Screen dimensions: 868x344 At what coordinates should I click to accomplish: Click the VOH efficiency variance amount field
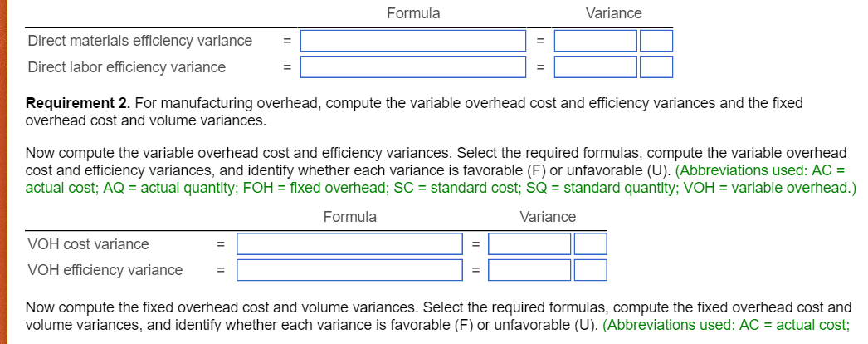529,270
